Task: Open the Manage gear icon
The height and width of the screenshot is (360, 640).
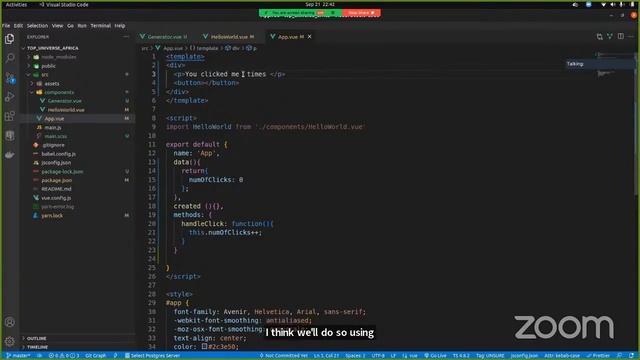Action: coord(9,341)
